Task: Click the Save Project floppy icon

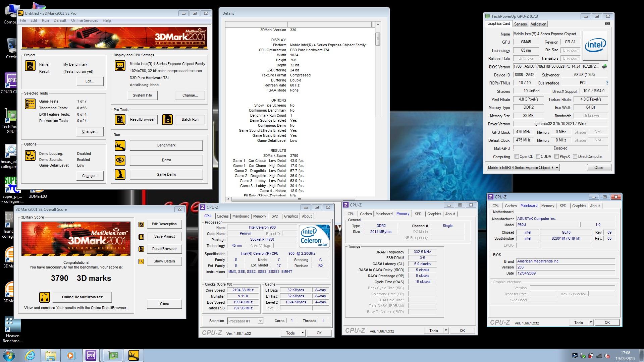Action: tap(141, 237)
